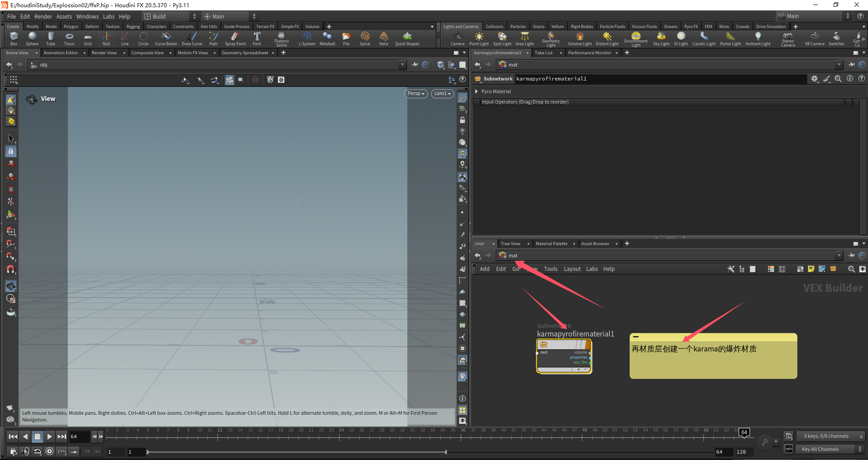Open the network editor mat path dropdown
Image resolution: width=868 pixels, height=460 pixels.
tap(839, 256)
